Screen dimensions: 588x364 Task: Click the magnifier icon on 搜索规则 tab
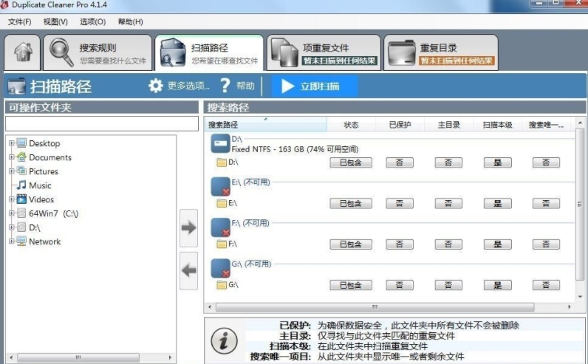coord(61,52)
